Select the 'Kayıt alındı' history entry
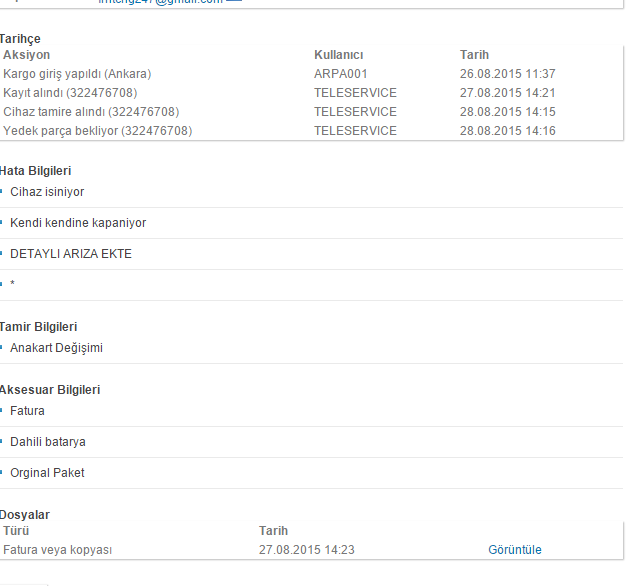The width and height of the screenshot is (632, 586). (x=77, y=93)
